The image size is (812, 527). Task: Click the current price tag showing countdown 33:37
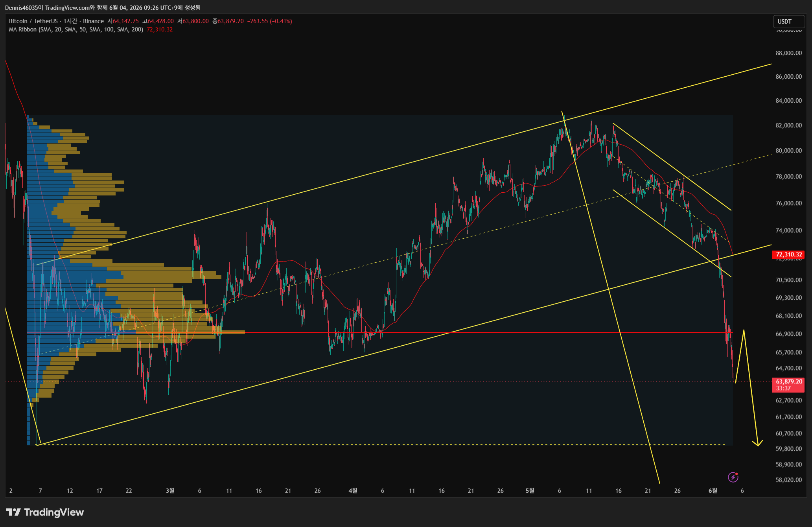[x=788, y=385]
